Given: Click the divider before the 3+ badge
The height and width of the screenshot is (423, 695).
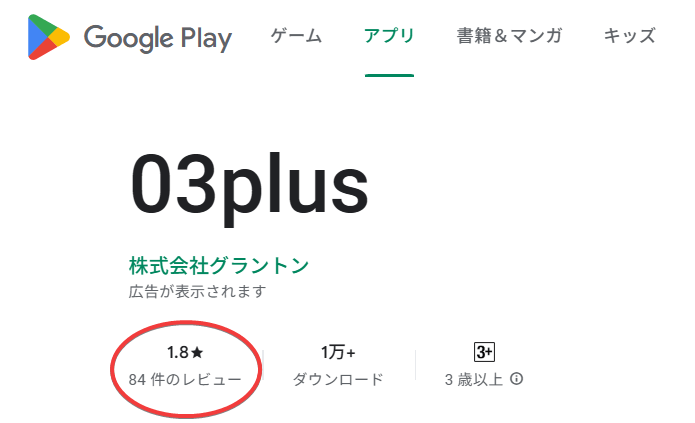Looking at the screenshot, I should tap(414, 365).
